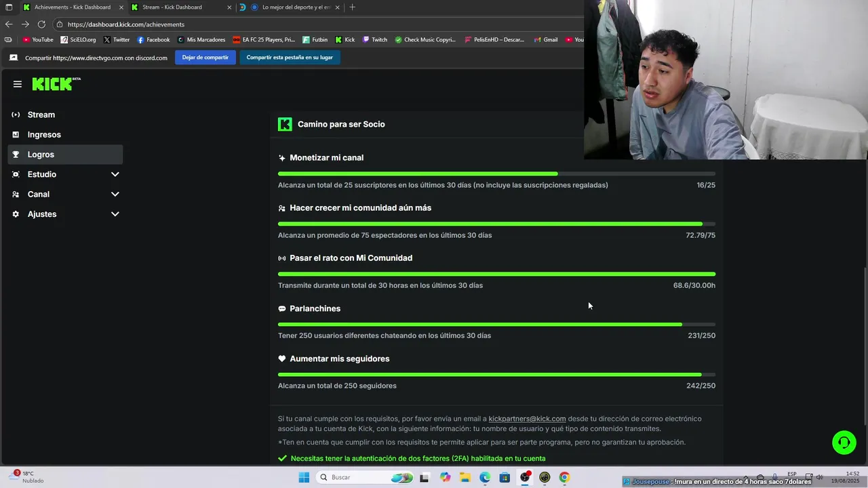Click the Parlanchines progress bar

tap(496, 324)
